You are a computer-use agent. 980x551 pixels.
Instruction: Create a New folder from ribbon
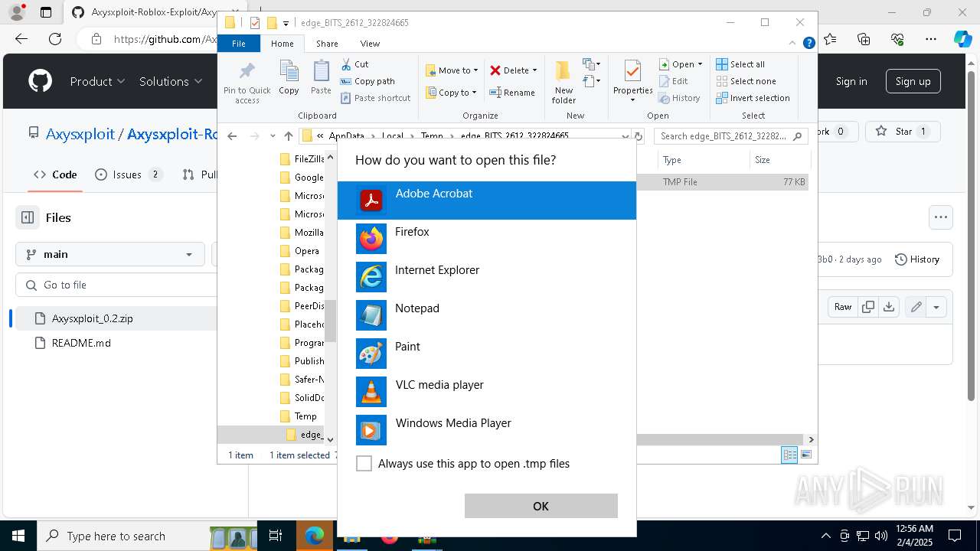coord(563,83)
